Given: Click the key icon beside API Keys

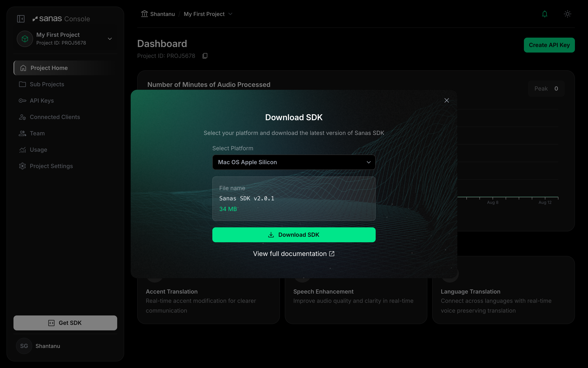Looking at the screenshot, I should click(22, 101).
